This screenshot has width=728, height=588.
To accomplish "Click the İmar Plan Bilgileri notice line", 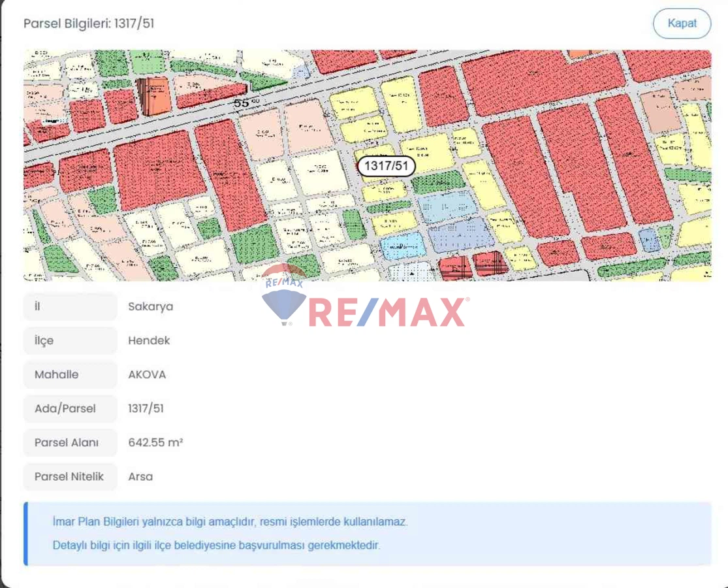I will click(x=230, y=521).
